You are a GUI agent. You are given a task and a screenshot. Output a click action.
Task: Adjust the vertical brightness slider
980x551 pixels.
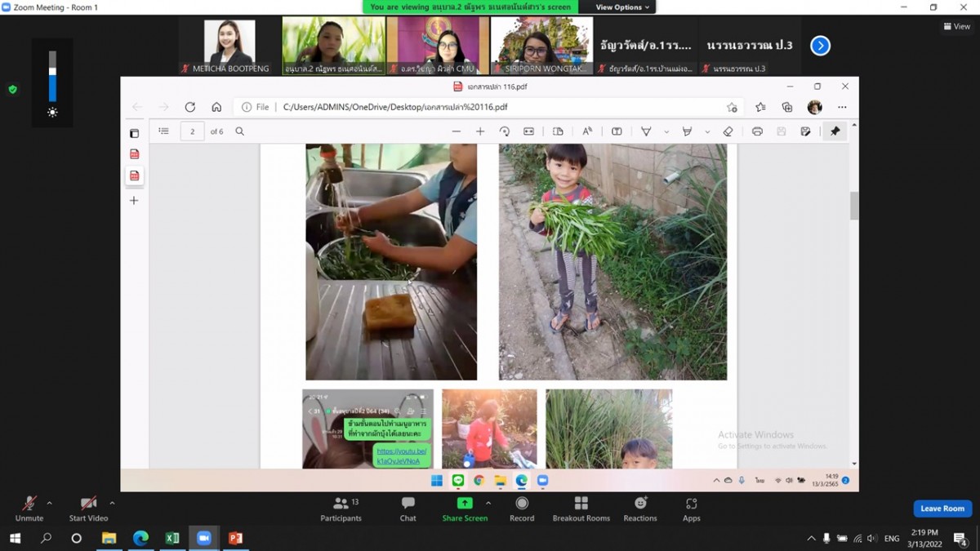[52, 77]
